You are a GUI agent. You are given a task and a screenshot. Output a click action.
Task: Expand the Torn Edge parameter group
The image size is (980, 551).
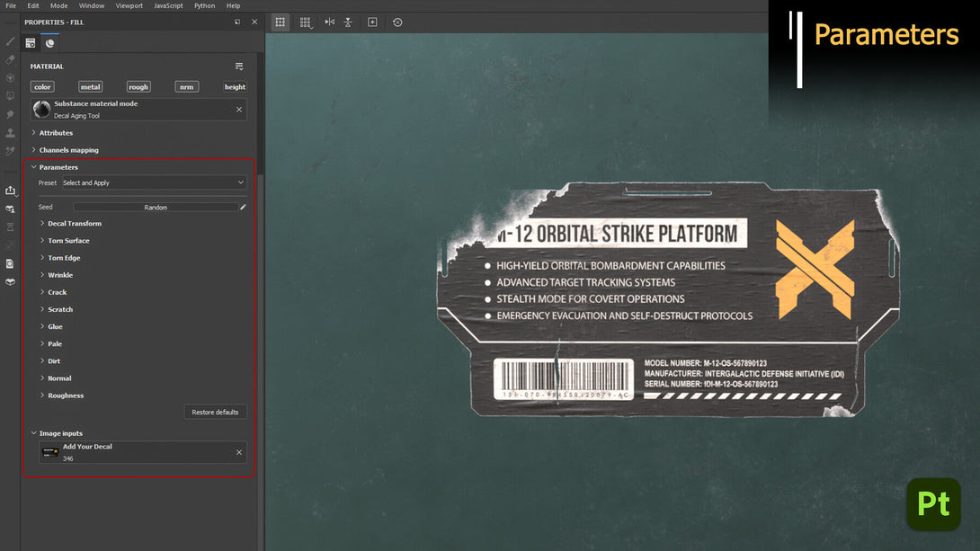pos(64,257)
